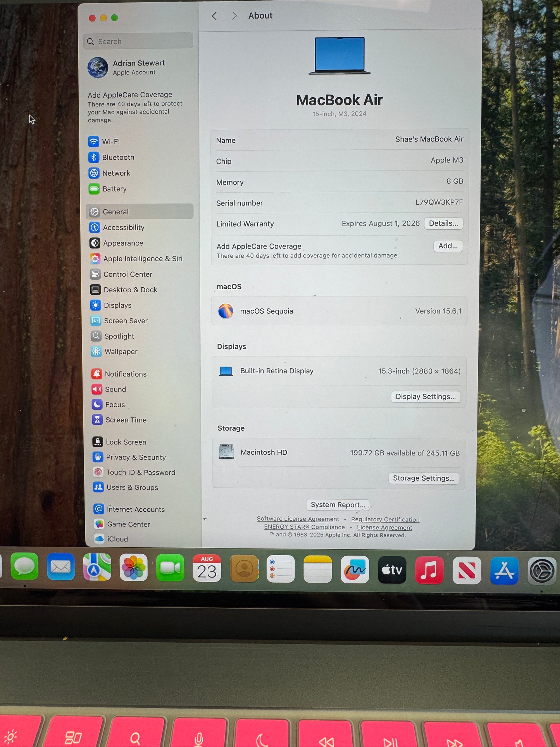The width and height of the screenshot is (560, 747).
Task: Click Built-in Retina Display row
Action: pos(339,371)
